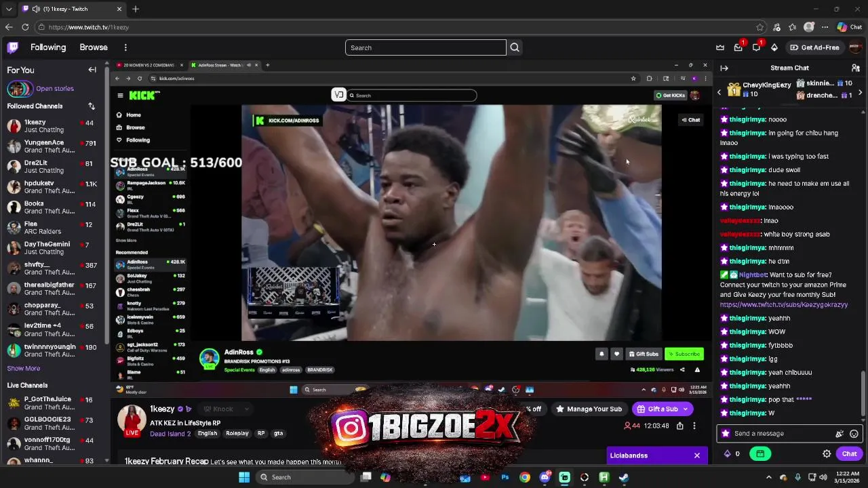Collapse the stream chat panel
This screenshot has height=488, width=868.
pos(724,68)
